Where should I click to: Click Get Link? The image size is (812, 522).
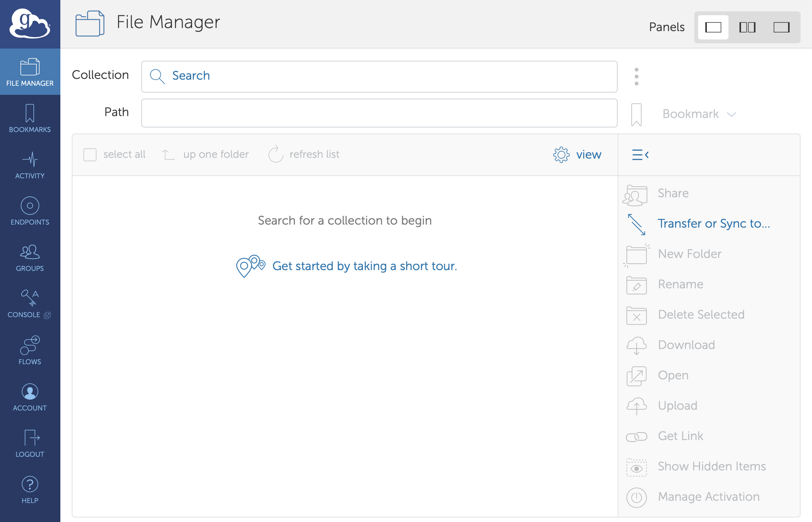(665, 436)
